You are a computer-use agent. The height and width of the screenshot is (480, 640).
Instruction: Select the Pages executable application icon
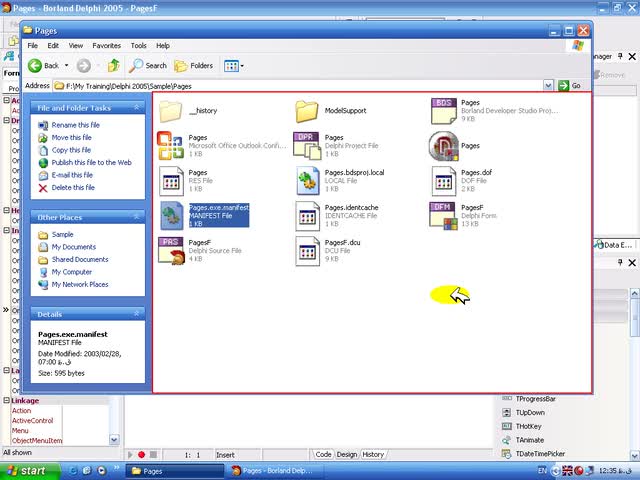tap(444, 146)
